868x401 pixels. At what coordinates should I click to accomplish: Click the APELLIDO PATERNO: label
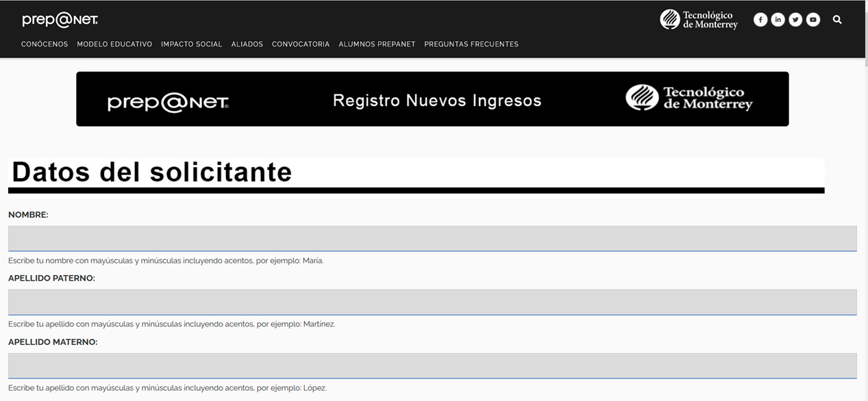(x=51, y=279)
